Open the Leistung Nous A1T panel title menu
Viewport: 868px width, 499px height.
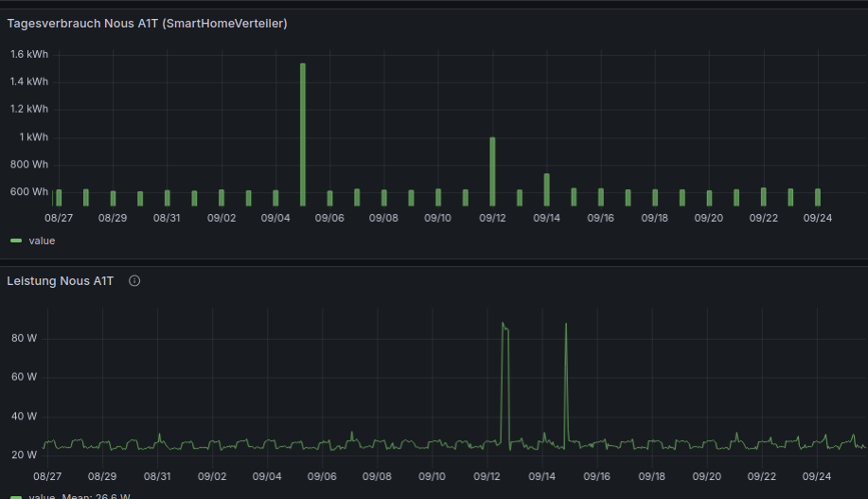61,281
